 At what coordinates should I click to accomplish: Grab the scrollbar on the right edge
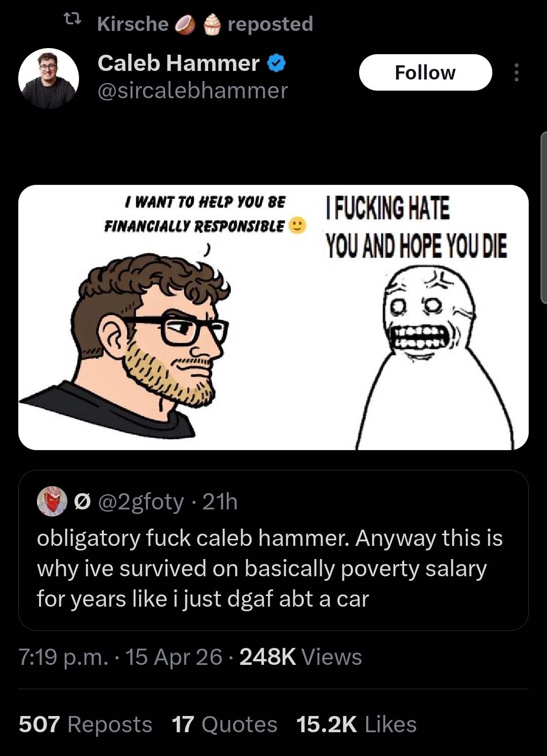(544, 217)
